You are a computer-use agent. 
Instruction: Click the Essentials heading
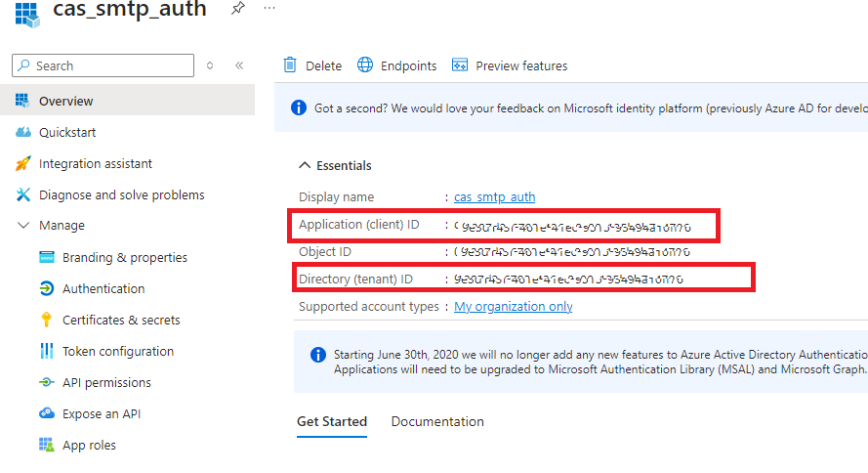[x=344, y=165]
